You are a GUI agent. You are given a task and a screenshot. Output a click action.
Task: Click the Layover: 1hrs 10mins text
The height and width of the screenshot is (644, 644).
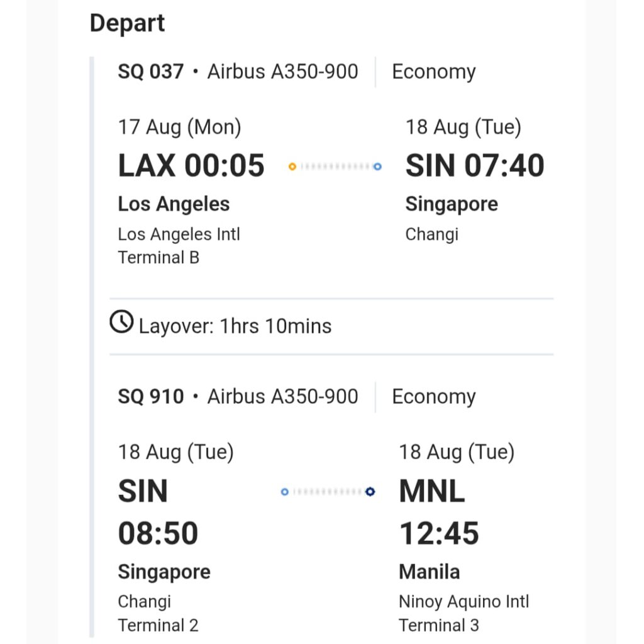click(x=235, y=326)
